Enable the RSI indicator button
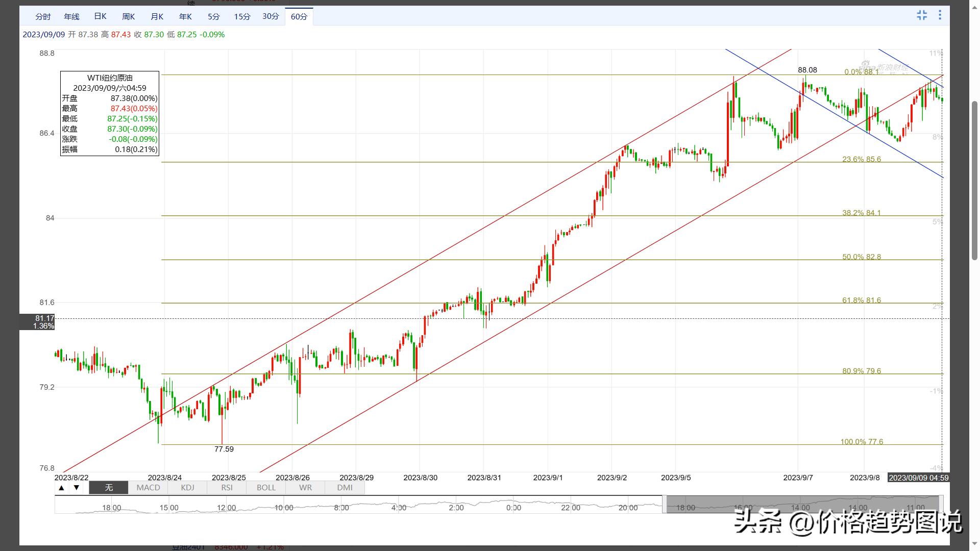 (227, 488)
